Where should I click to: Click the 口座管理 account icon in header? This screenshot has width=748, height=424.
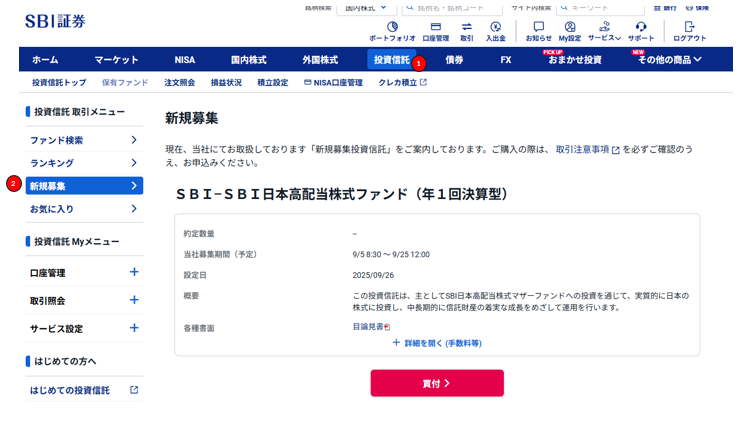click(436, 28)
